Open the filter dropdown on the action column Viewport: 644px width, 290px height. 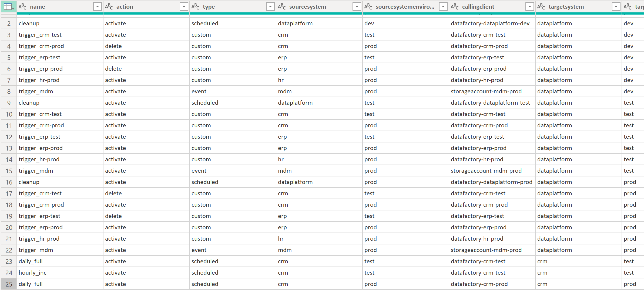[184, 6]
